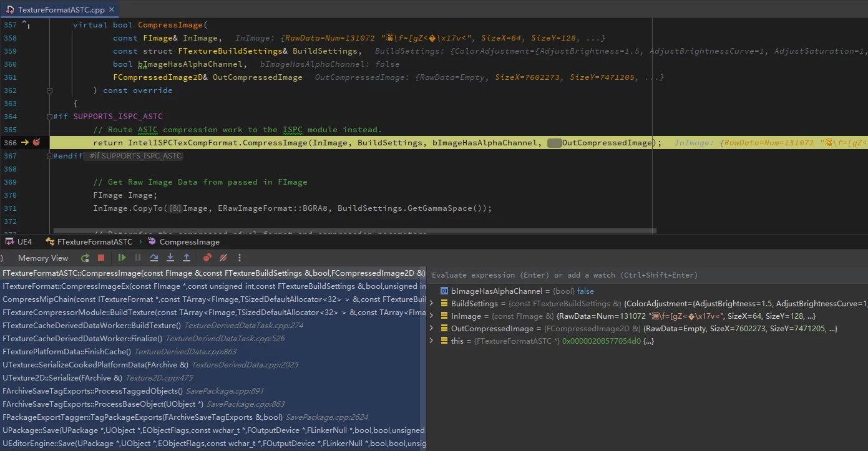Screen dimensions: 868x451
Task: Step into the function call
Action: tap(170, 258)
